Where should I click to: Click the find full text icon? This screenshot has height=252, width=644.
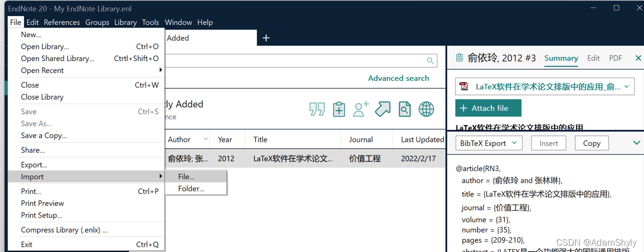pyautogui.click(x=404, y=109)
